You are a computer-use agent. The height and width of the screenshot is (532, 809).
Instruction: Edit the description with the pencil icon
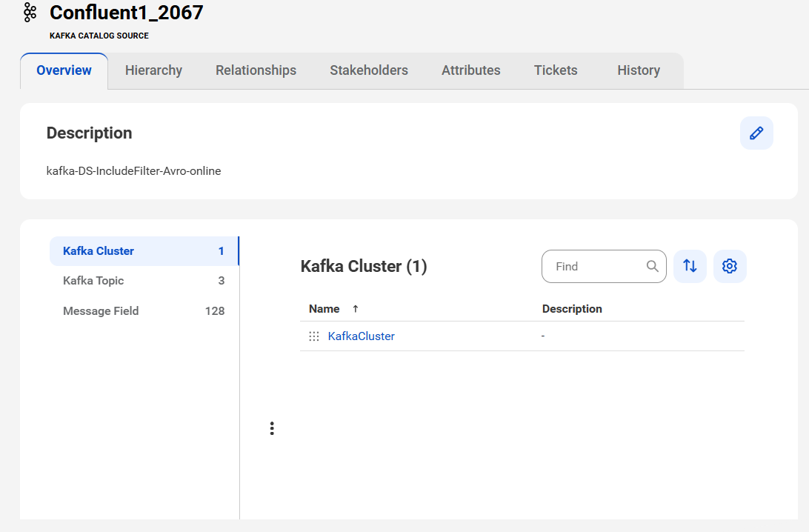[756, 133]
